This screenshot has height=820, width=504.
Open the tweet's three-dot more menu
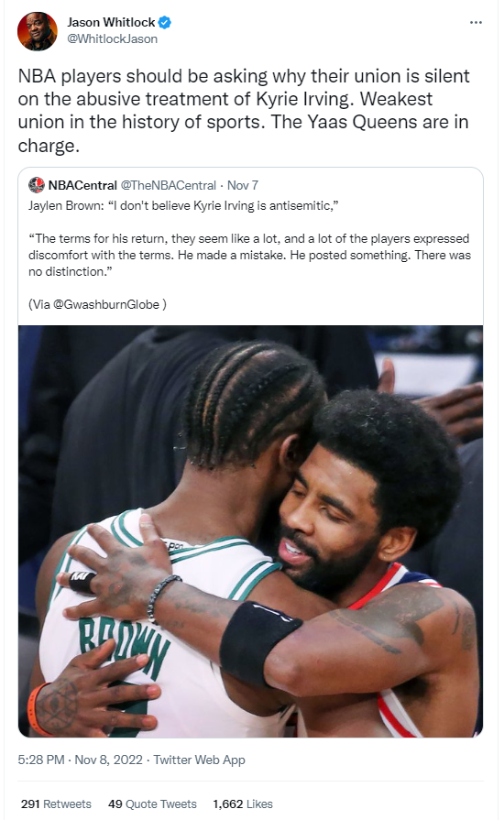pos(476,23)
